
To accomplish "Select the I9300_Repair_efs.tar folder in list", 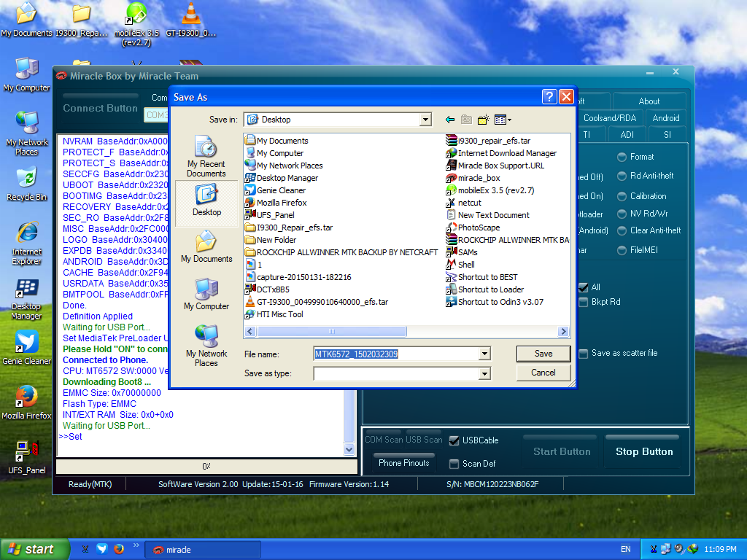I will (x=289, y=227).
